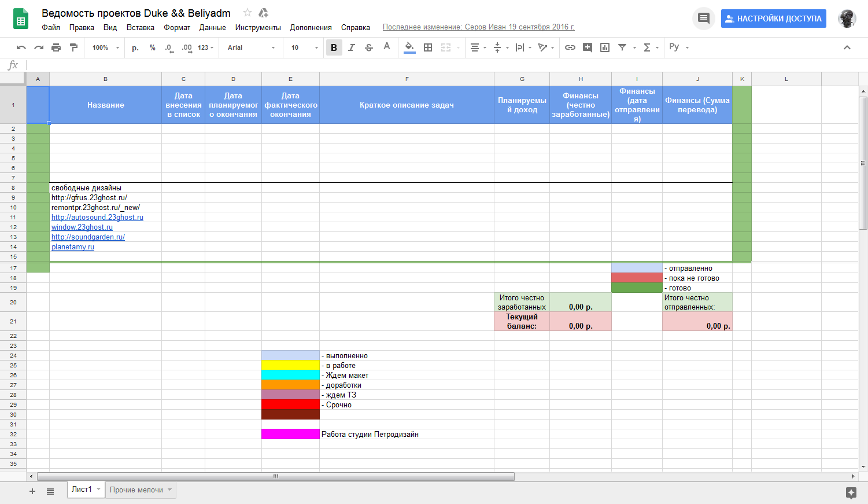868x504 pixels.
Task: Toggle Strikethrough formatting
Action: point(369,47)
